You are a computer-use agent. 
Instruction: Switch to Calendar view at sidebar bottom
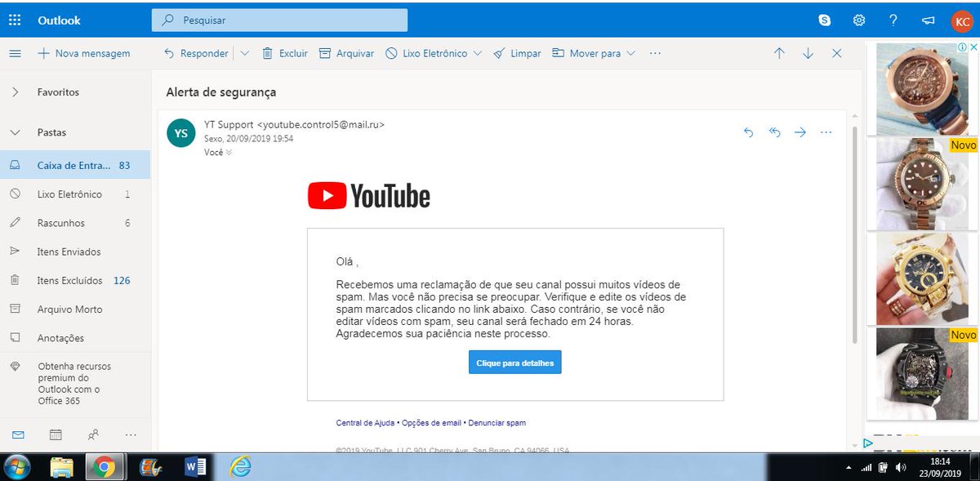click(56, 434)
